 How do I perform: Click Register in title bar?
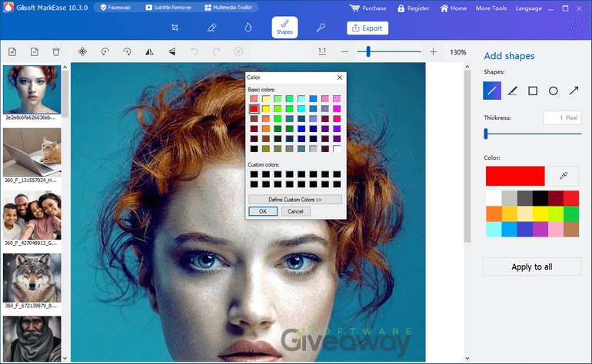414,8
